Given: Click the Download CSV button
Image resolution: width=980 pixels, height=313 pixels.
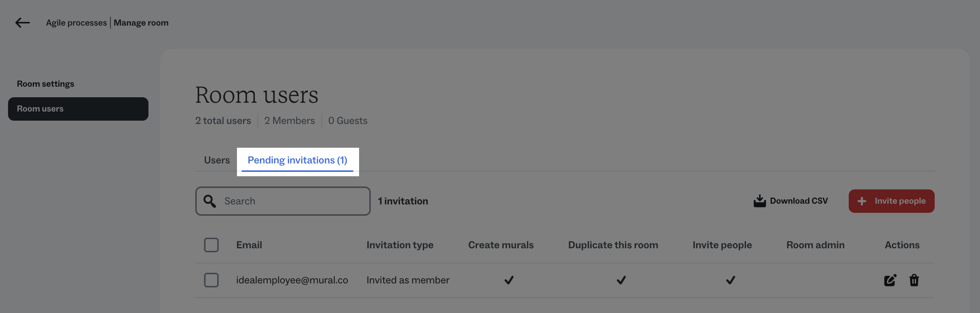Looking at the screenshot, I should [791, 201].
